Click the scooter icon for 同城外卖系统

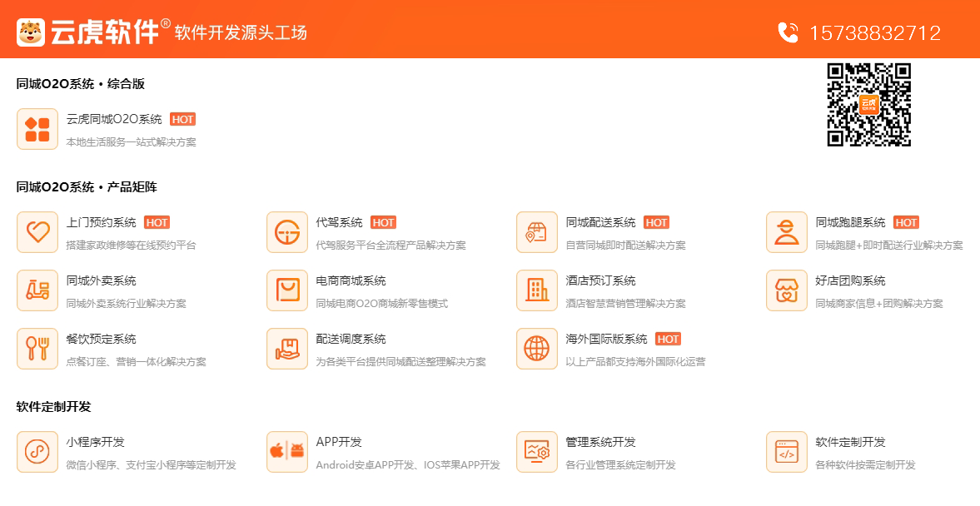click(37, 290)
